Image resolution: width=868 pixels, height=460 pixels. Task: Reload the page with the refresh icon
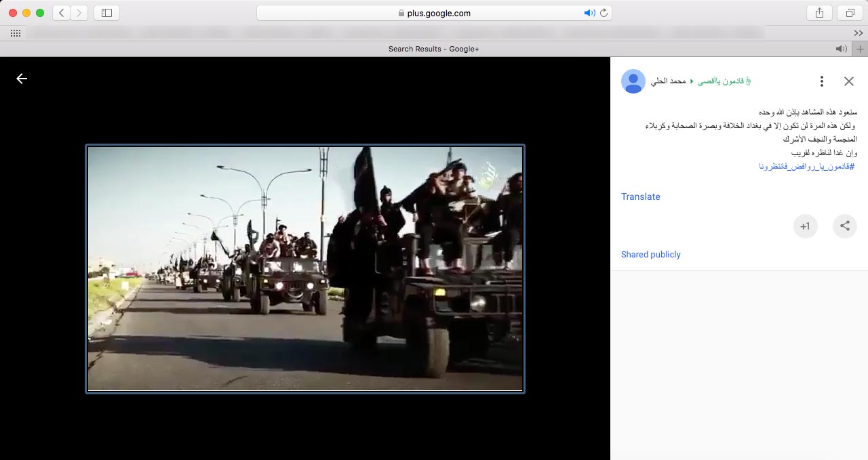[x=603, y=13]
